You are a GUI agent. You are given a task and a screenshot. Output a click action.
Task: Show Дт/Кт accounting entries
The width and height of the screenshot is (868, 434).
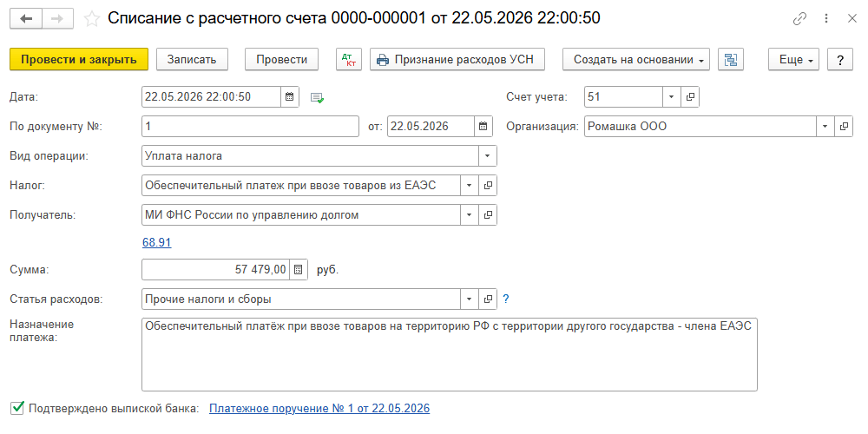pyautogui.click(x=349, y=59)
